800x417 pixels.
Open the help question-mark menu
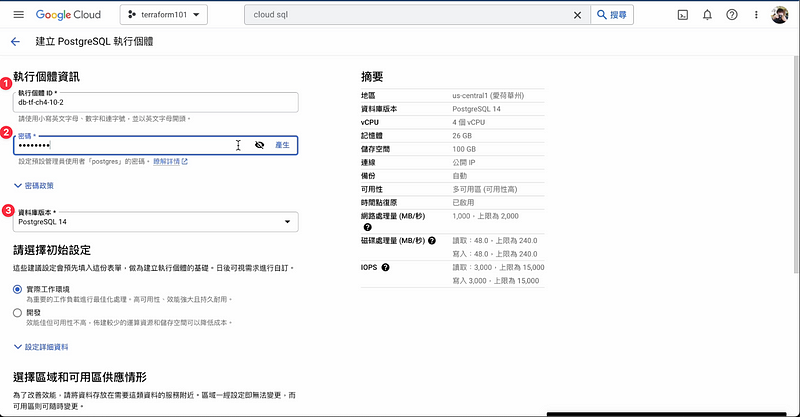coord(732,15)
